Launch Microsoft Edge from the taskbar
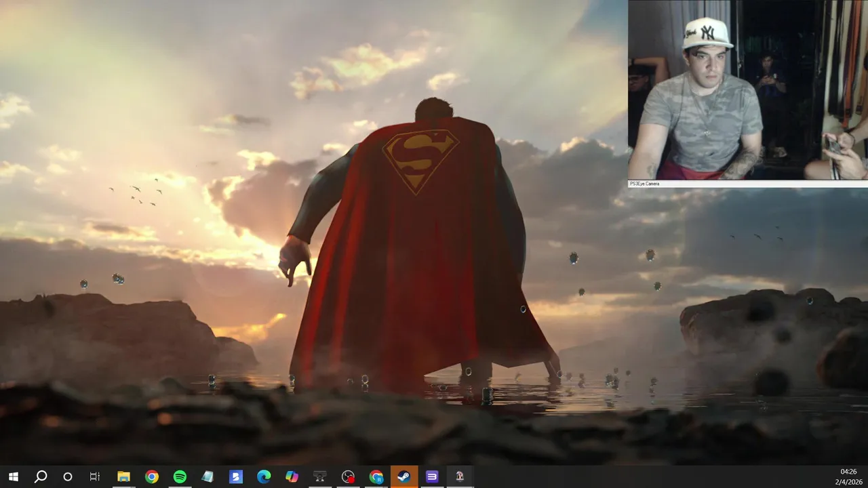The height and width of the screenshot is (488, 868). [x=264, y=476]
